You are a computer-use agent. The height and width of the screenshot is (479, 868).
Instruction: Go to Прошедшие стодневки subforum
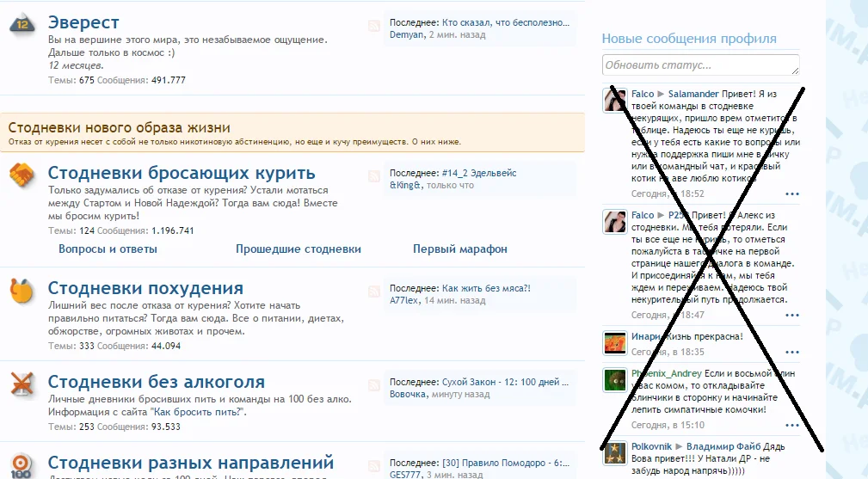299,249
